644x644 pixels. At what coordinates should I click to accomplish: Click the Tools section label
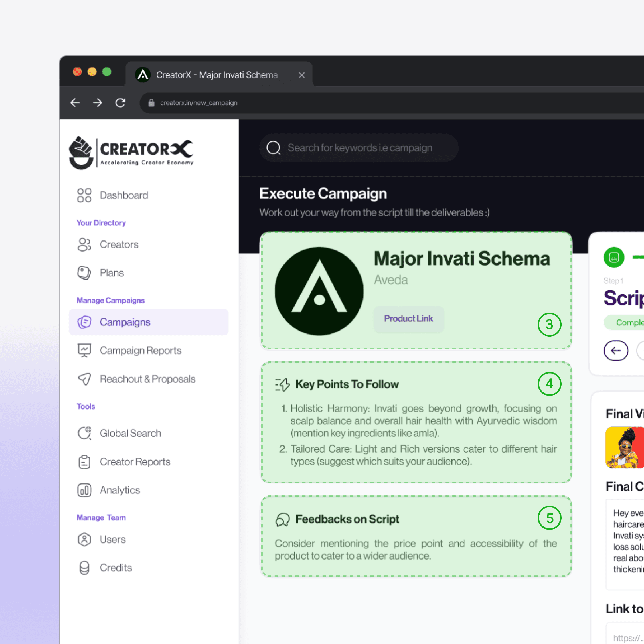(x=86, y=406)
